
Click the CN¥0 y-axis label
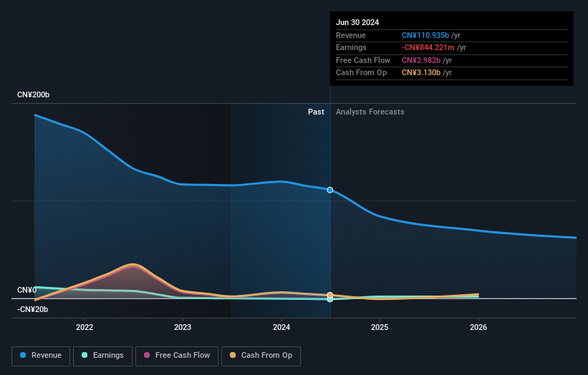27,290
